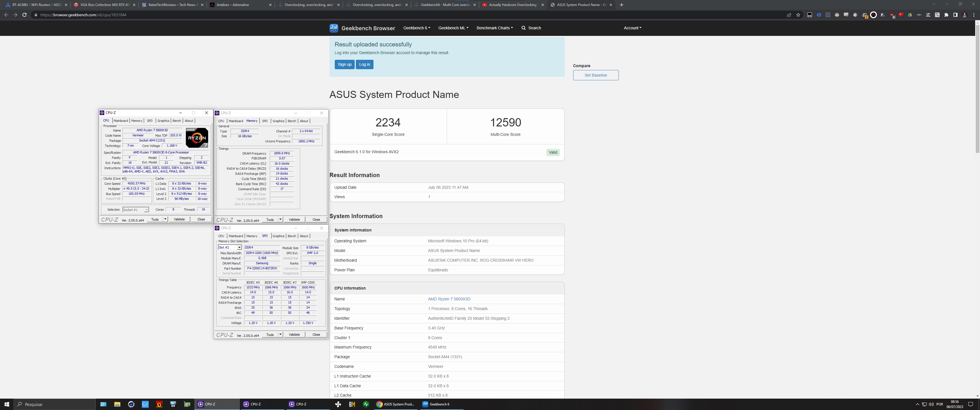The width and height of the screenshot is (980, 410).
Task: Expand the Geekbench ML navbar dropdown
Action: tap(453, 28)
